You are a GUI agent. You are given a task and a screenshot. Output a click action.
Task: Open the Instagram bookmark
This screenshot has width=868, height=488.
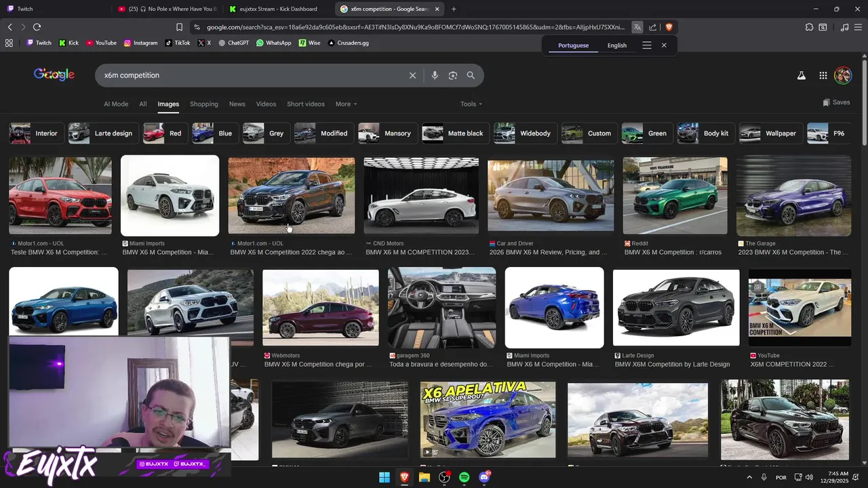(x=140, y=43)
